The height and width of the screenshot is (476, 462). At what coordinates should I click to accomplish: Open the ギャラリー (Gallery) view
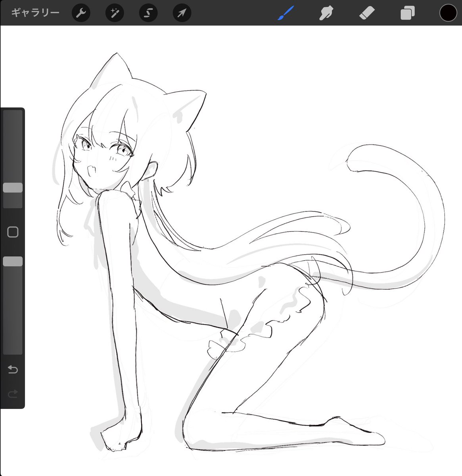pyautogui.click(x=35, y=13)
